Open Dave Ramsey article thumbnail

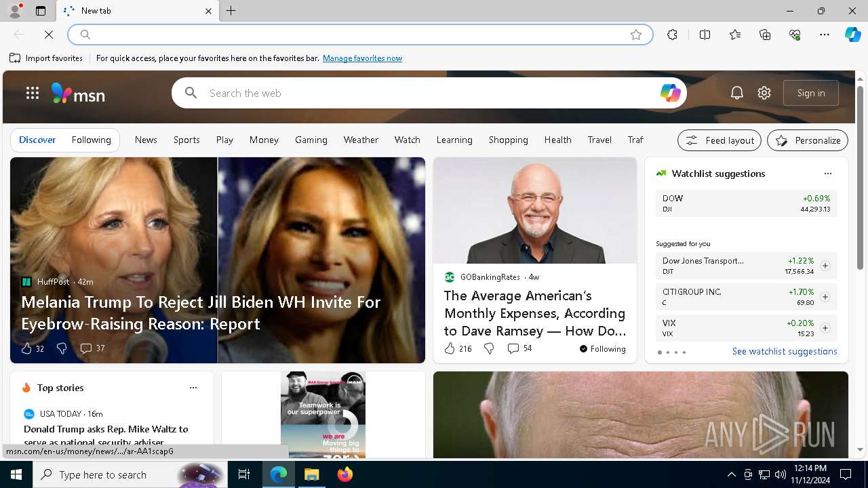click(535, 211)
